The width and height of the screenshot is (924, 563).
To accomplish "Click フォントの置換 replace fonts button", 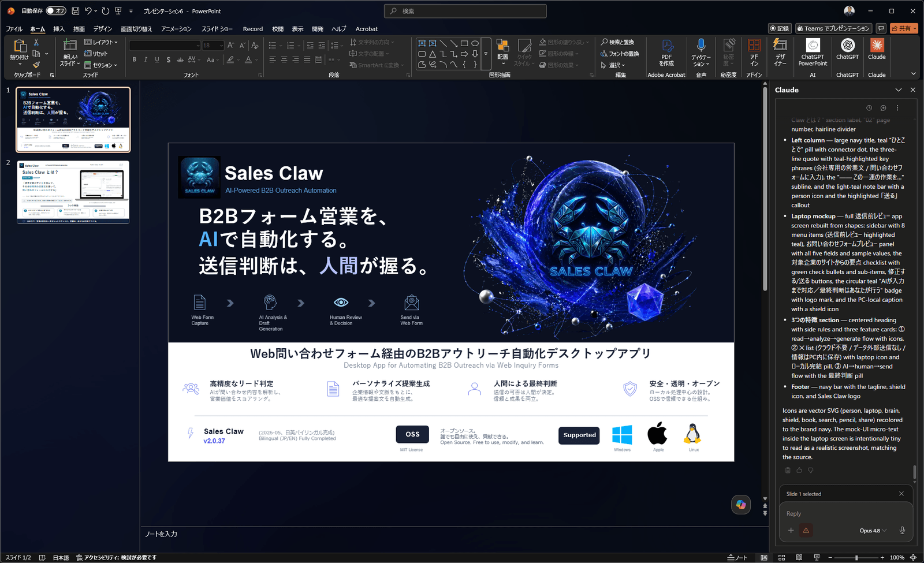I will [620, 54].
